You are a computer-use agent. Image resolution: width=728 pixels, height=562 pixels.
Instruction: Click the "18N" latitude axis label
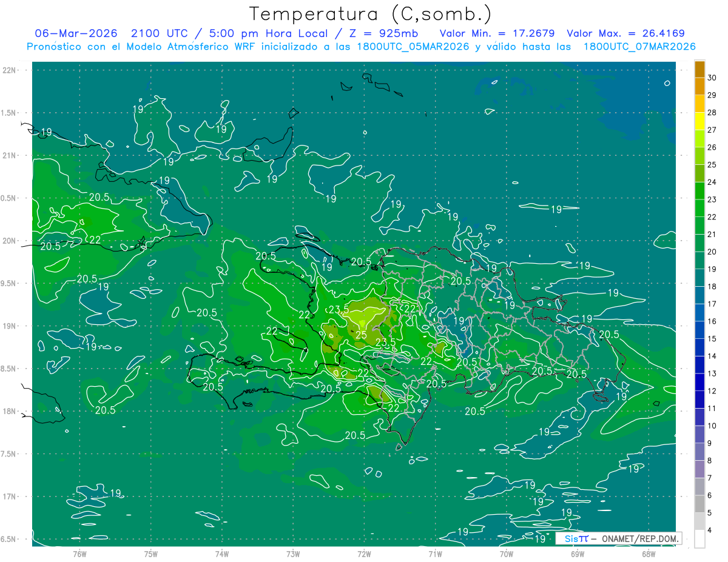tap(10, 411)
